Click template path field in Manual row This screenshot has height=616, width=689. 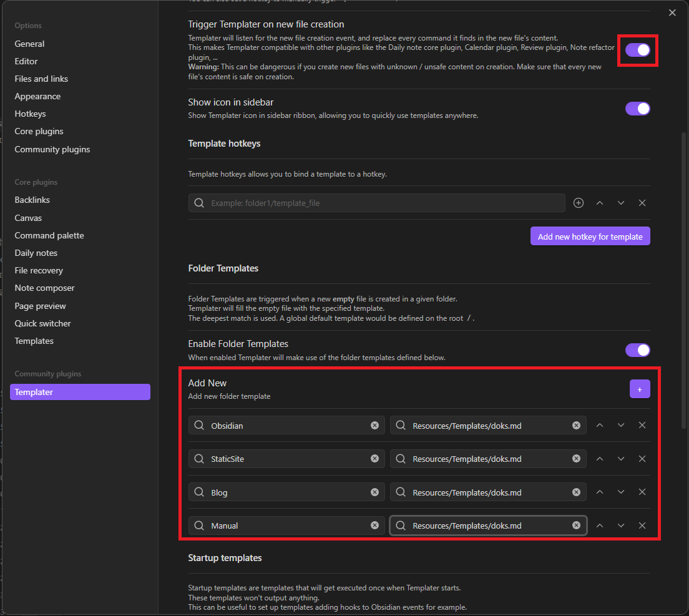tap(488, 526)
